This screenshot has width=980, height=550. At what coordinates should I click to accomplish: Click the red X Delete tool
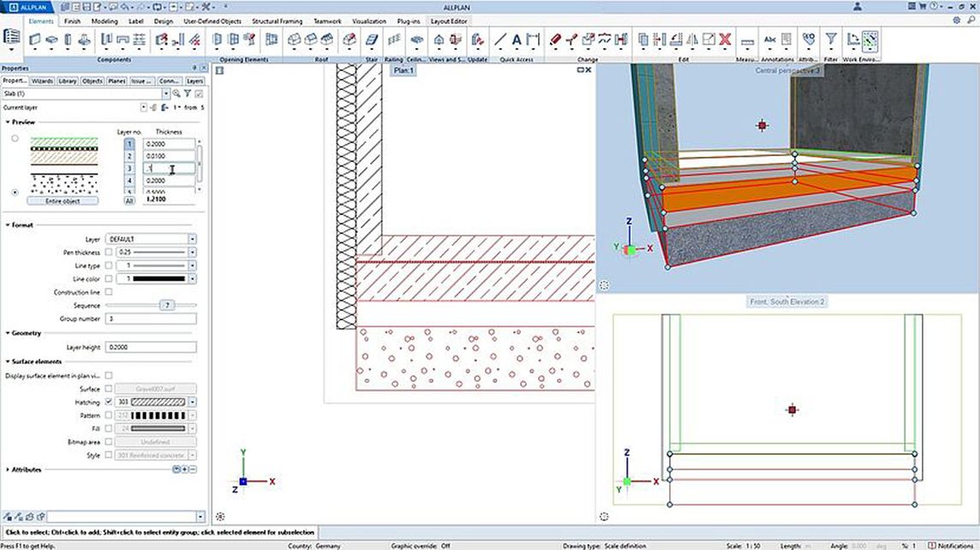[725, 39]
